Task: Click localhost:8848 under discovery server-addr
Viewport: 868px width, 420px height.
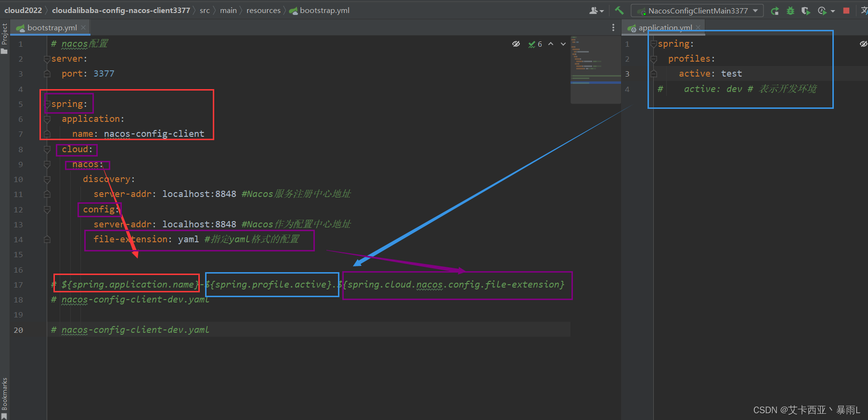Action: [x=199, y=194]
